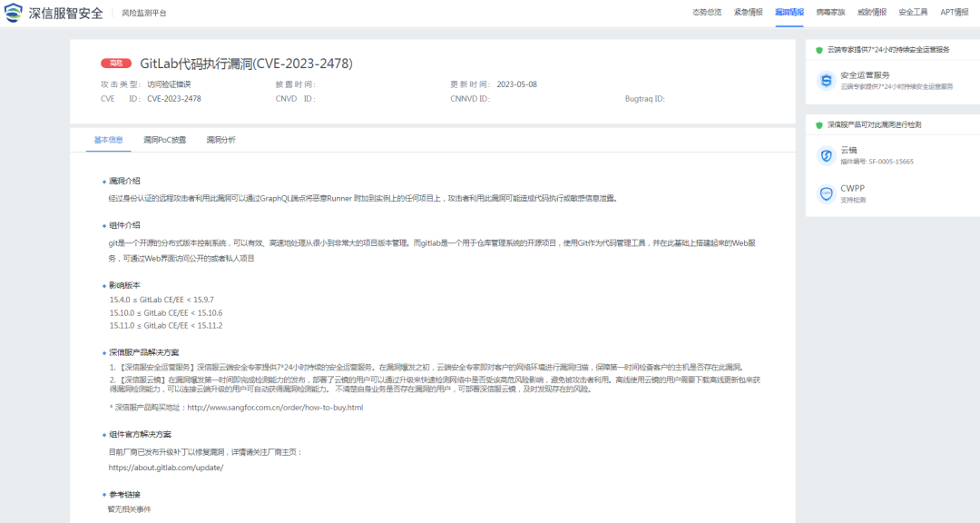Open the APT情报 nav item
The height and width of the screenshot is (523, 980).
click(955, 13)
